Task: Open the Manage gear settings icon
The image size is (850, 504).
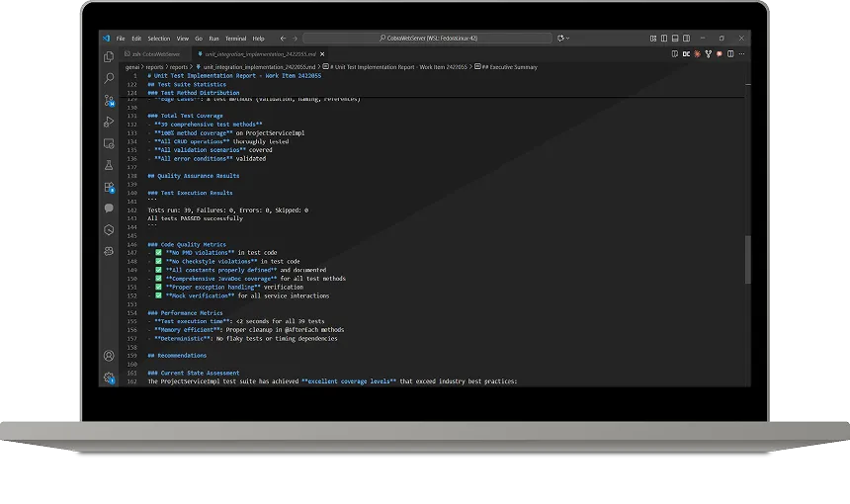Action: point(109,378)
